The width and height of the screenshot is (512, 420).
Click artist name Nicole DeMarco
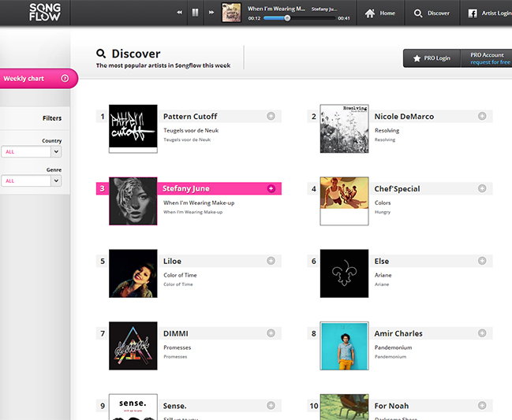click(x=404, y=117)
